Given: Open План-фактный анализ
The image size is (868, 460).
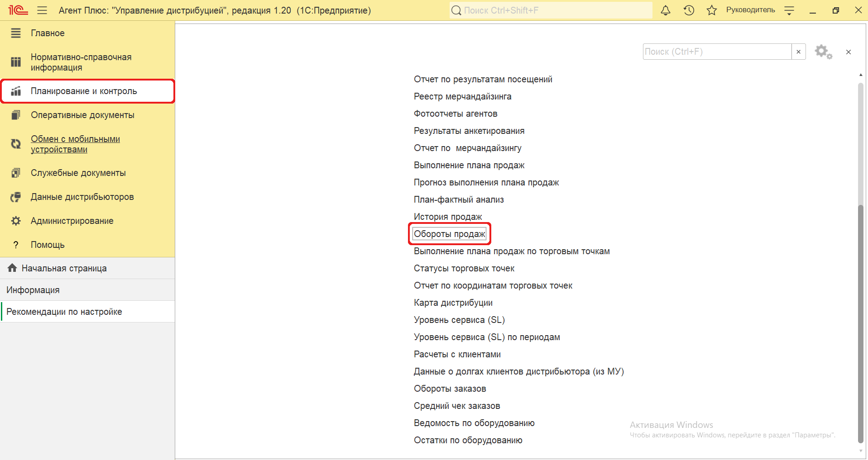Looking at the screenshot, I should pyautogui.click(x=459, y=199).
